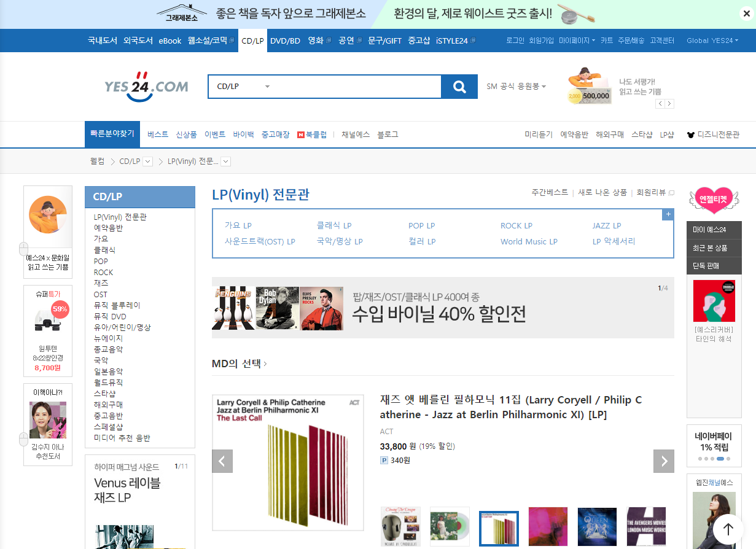The height and width of the screenshot is (549, 756).
Task: Open the 빠른분야찾기 category menu
Action: [x=112, y=134]
